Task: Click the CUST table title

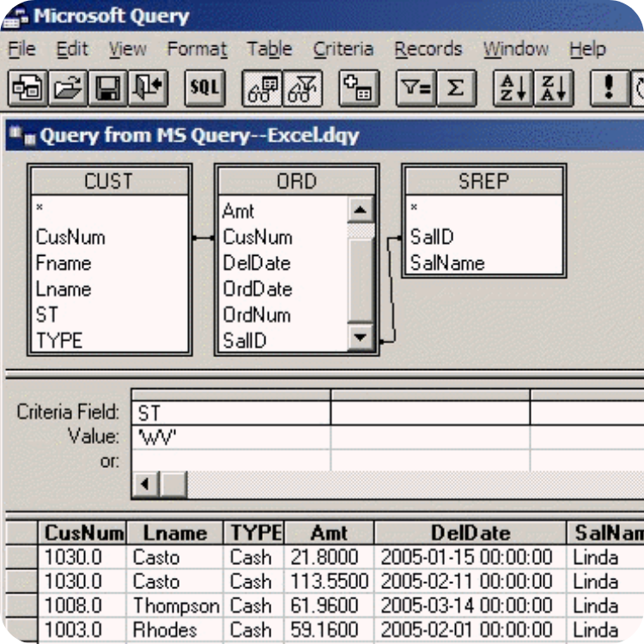Action: pyautogui.click(x=109, y=181)
